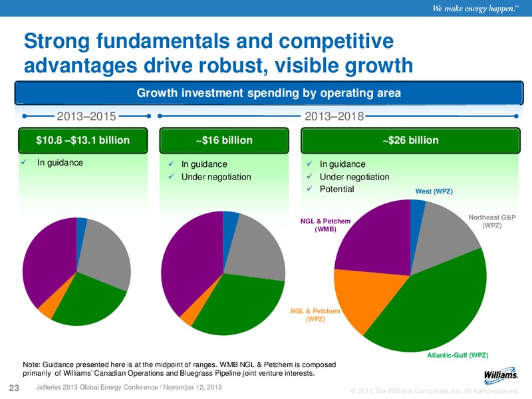
Task: Click the '2013–2015' period label
Action: (86, 116)
